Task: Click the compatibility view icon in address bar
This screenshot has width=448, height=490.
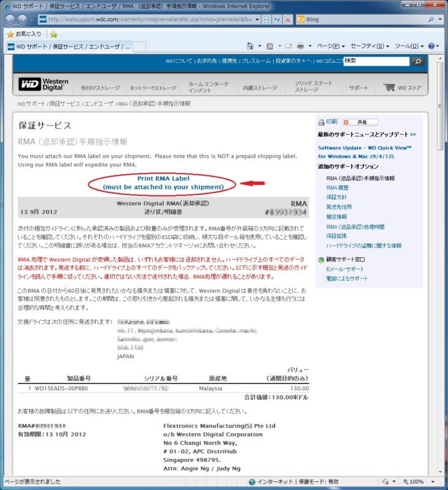Action: coord(267,20)
